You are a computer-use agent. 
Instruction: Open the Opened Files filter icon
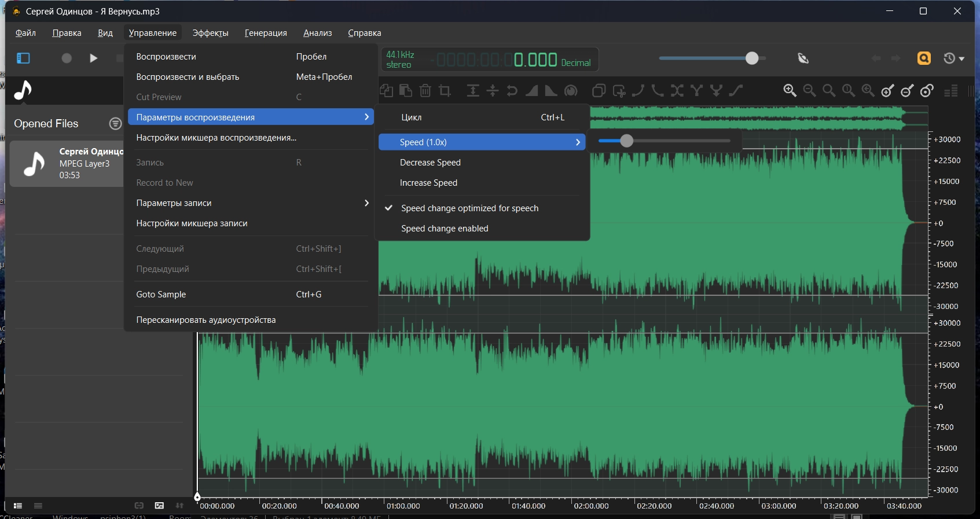[x=115, y=123]
